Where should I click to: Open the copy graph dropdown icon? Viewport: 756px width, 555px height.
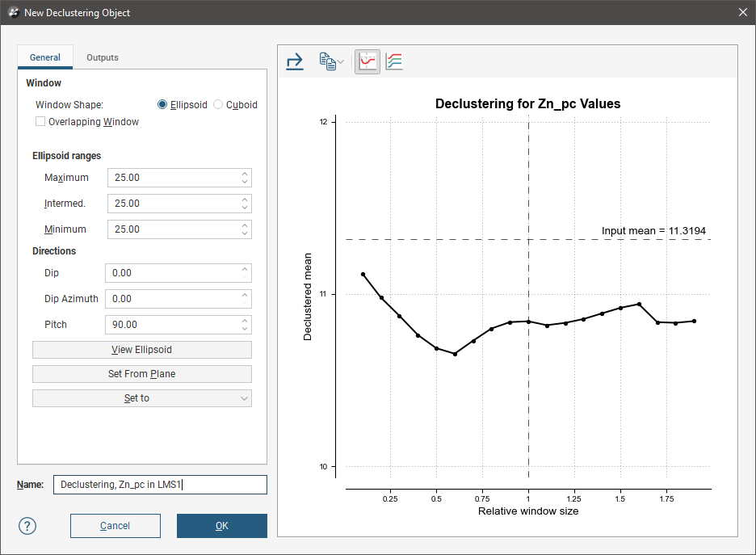(x=330, y=61)
